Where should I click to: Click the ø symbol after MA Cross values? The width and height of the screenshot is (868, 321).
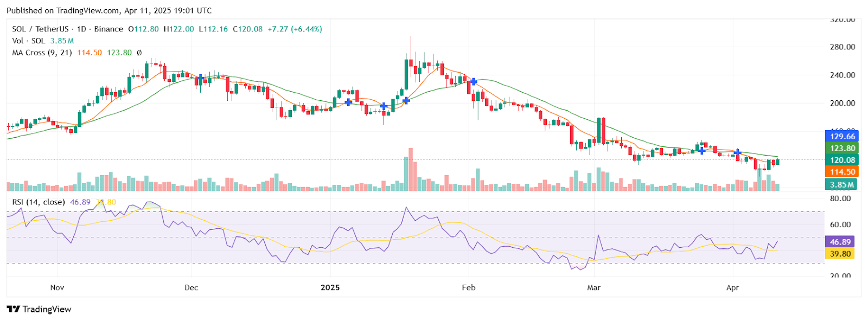coord(139,53)
